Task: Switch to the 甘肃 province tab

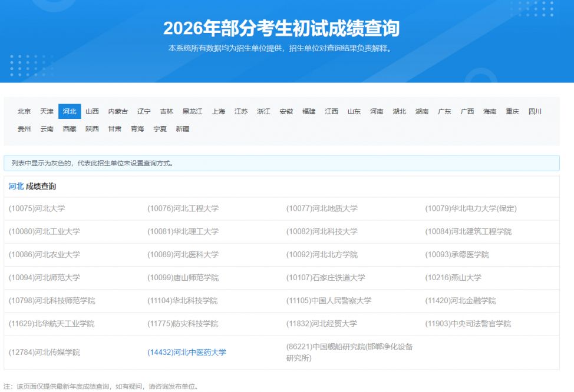Action: coord(114,129)
